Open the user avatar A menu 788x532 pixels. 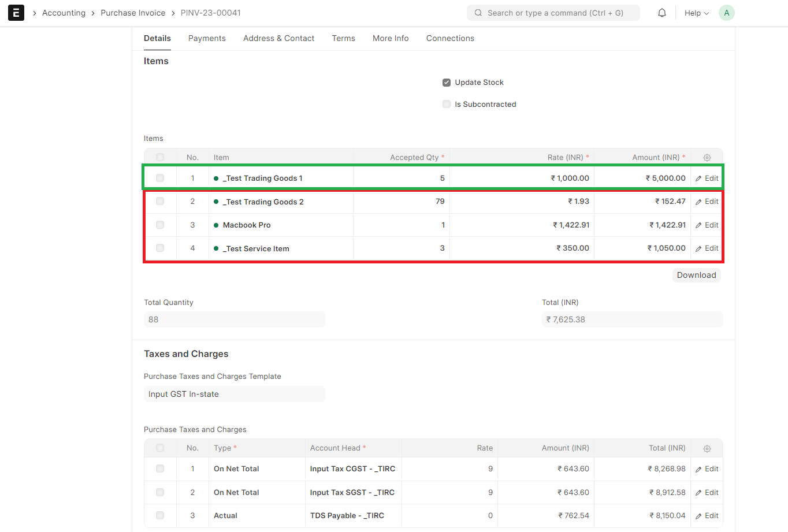(x=726, y=13)
